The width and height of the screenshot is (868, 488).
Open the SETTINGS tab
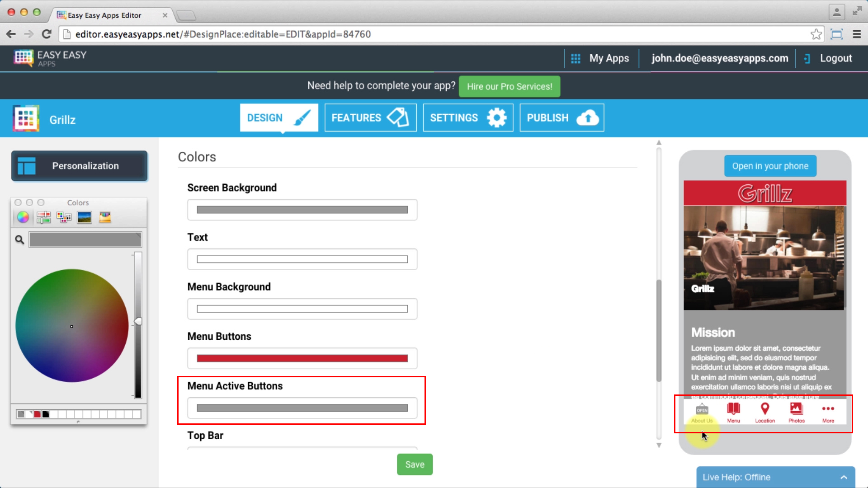click(468, 118)
